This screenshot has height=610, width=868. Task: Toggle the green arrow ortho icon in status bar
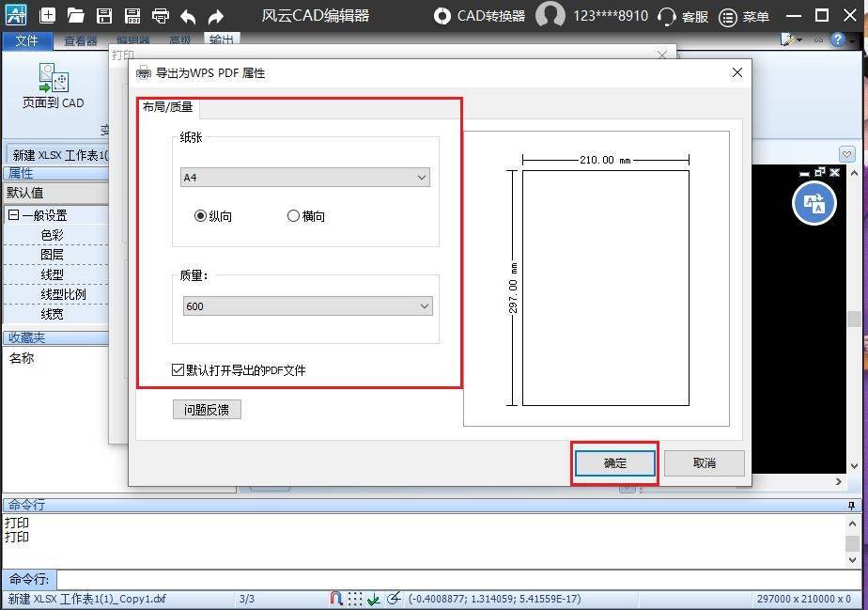click(x=374, y=599)
